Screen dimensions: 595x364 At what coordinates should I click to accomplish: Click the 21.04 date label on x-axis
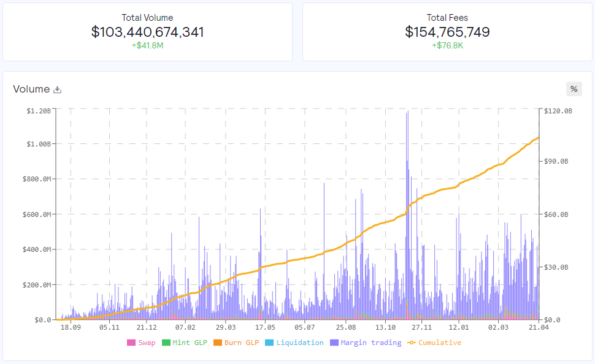pyautogui.click(x=538, y=327)
